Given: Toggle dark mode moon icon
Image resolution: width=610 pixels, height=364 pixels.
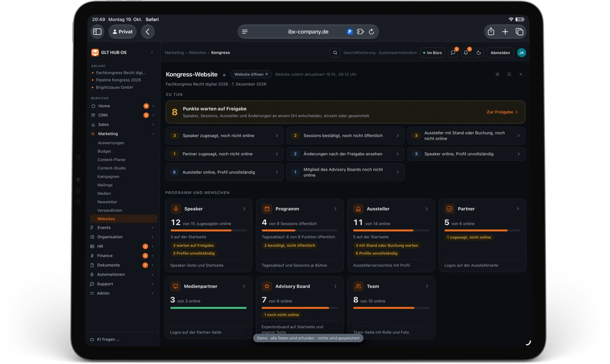Looking at the screenshot, I should pos(479,53).
